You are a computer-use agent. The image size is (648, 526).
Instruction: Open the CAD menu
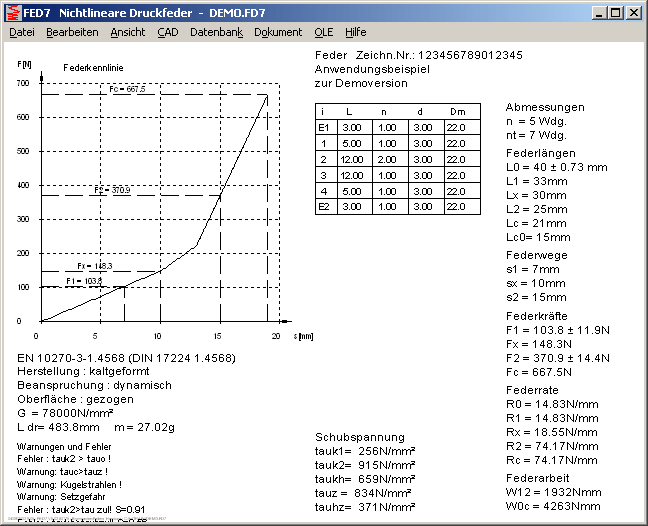pyautogui.click(x=167, y=32)
